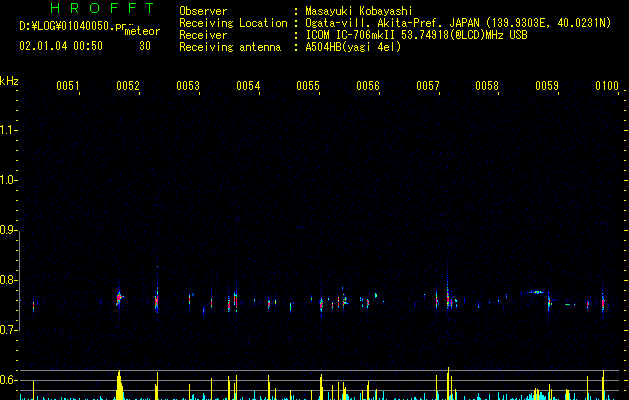Click the HROFFT title text
Screen dimensions: 629x400
click(x=103, y=8)
